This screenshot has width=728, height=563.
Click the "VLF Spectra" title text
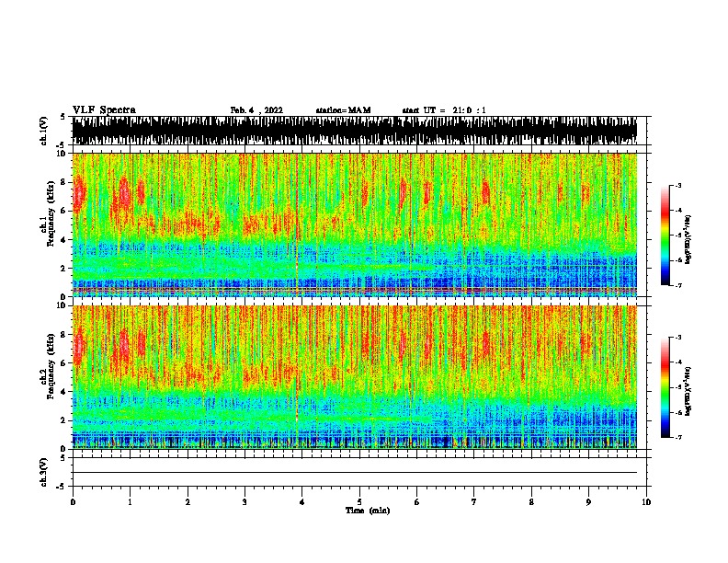tap(104, 110)
